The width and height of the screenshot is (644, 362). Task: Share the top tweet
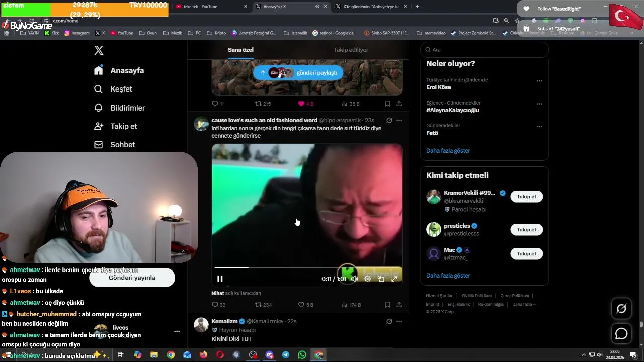click(x=399, y=104)
